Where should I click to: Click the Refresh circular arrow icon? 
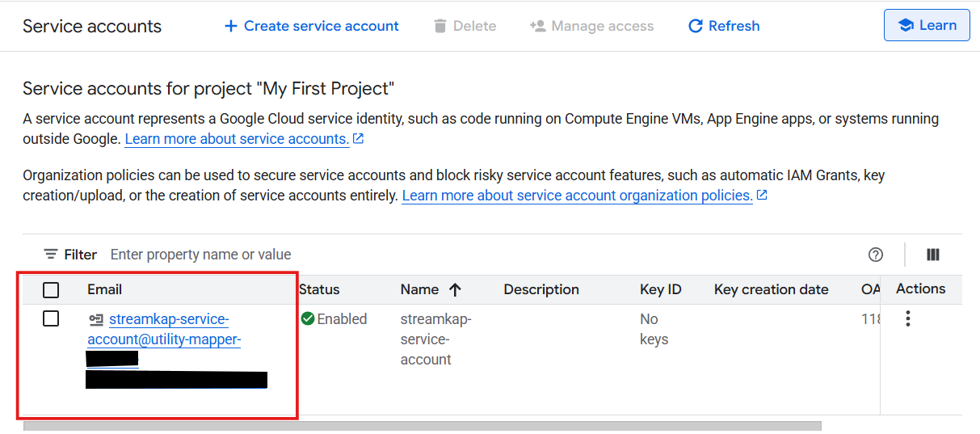(x=695, y=26)
